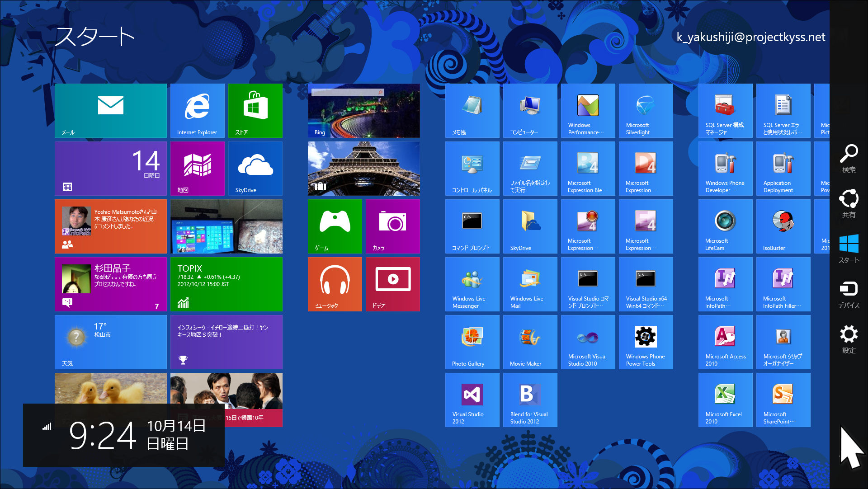Open Windows Phone Power Tools tile

tap(646, 342)
